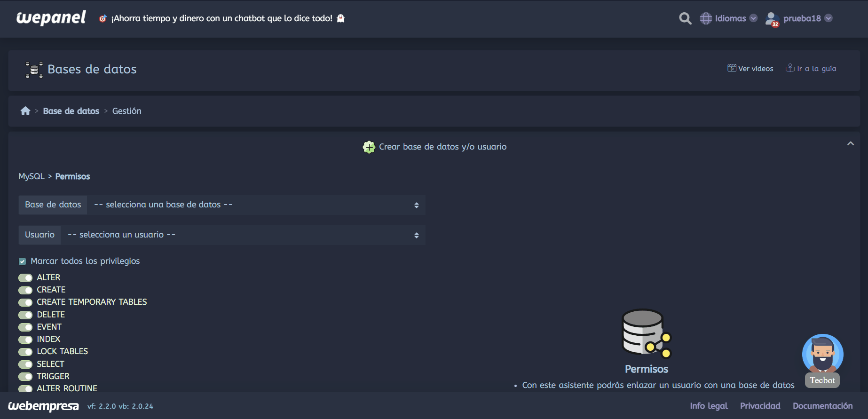
Task: Open the Ver videos link
Action: (x=750, y=69)
